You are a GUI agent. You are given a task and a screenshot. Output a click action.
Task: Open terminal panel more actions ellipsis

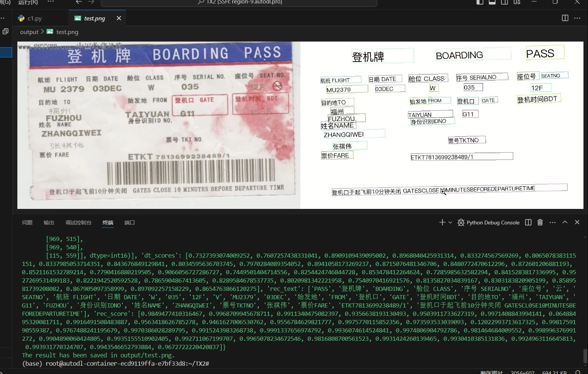pyautogui.click(x=553, y=223)
